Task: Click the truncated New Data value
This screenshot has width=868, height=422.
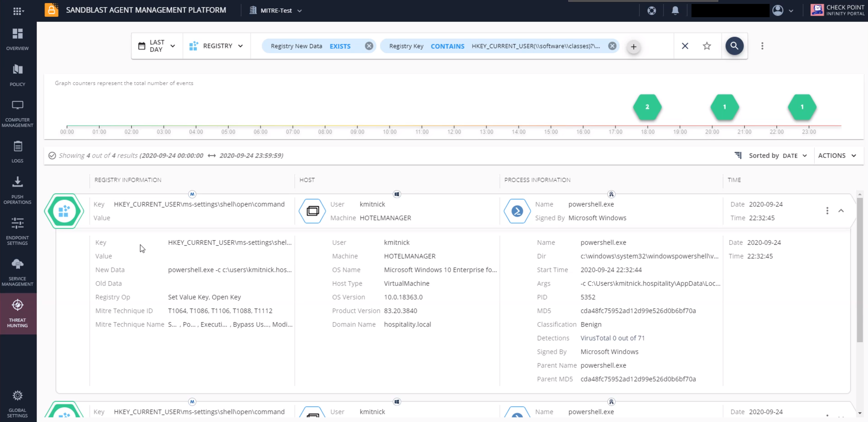Action: pos(230,270)
